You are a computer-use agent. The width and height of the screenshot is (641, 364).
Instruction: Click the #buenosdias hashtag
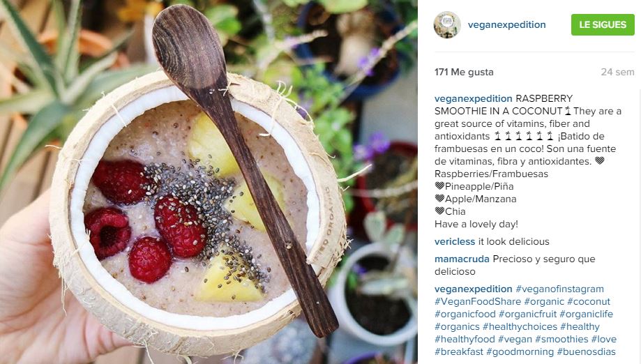click(586, 351)
